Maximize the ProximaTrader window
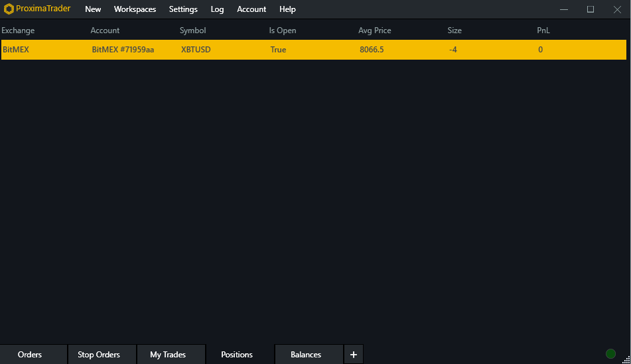The width and height of the screenshot is (631, 364). pos(591,9)
